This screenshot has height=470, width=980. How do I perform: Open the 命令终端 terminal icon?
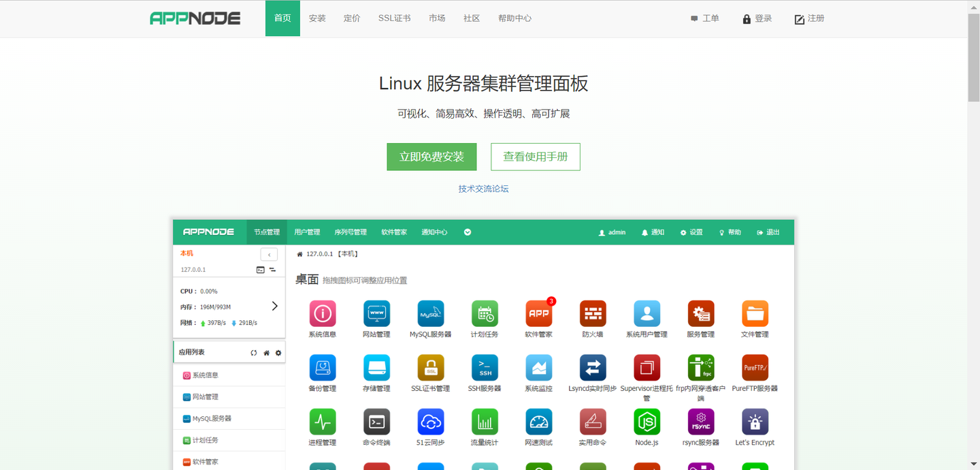(376, 422)
